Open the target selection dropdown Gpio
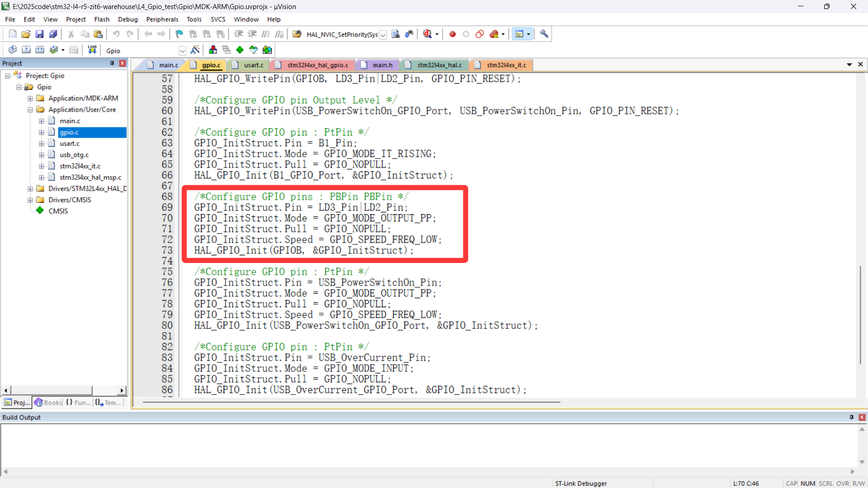The height and width of the screenshot is (488, 868). 182,51
